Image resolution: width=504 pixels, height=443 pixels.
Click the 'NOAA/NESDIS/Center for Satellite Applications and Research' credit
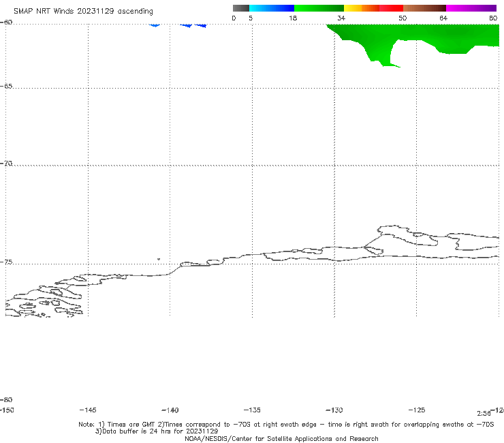point(281,438)
